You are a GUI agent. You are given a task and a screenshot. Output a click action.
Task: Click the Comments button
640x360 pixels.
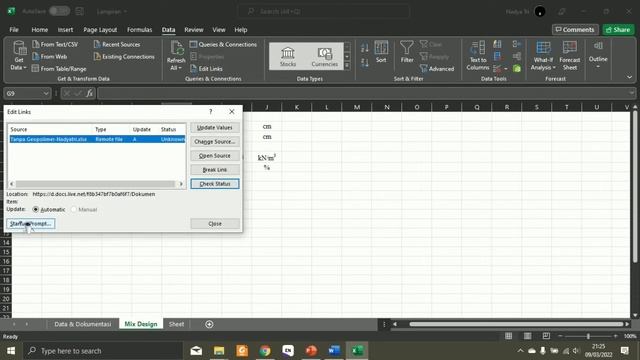575,30
